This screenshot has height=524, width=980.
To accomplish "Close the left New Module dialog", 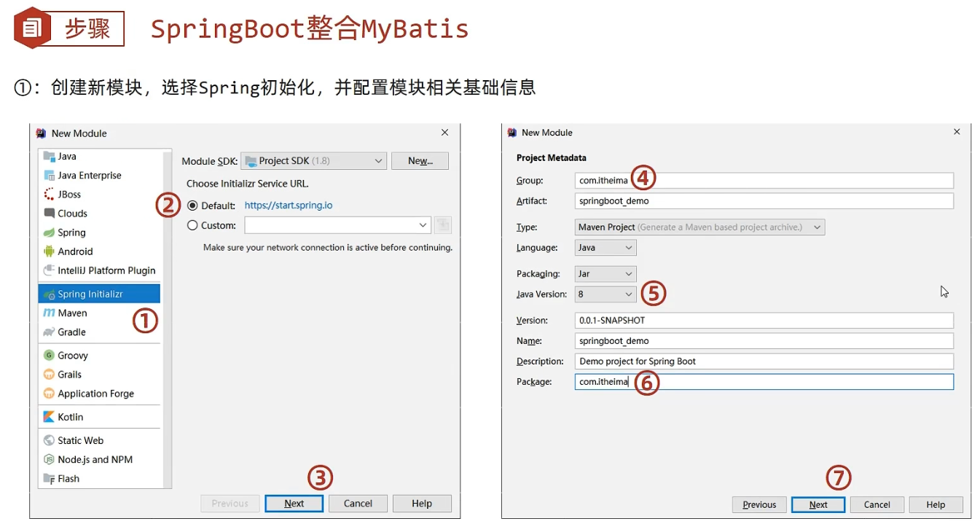I will [444, 133].
